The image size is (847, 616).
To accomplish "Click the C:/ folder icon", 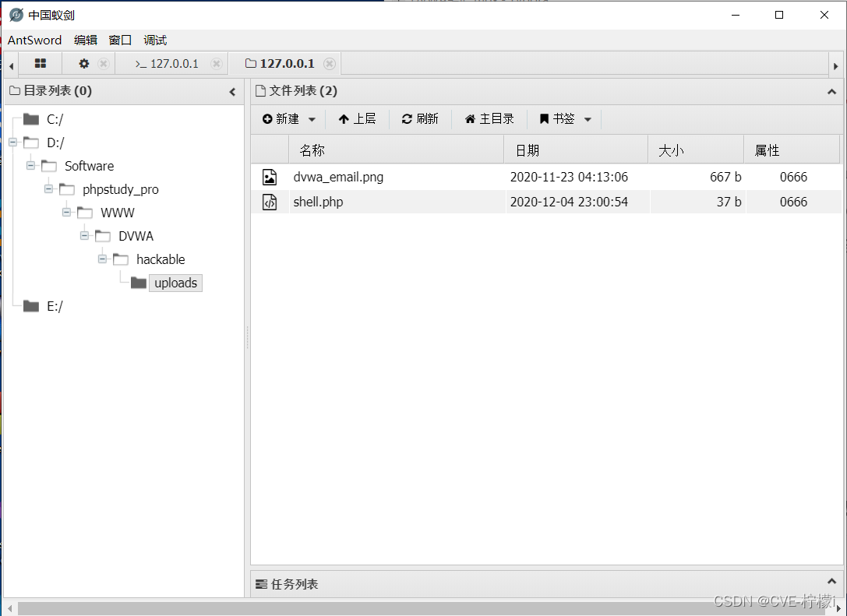I will [x=31, y=119].
